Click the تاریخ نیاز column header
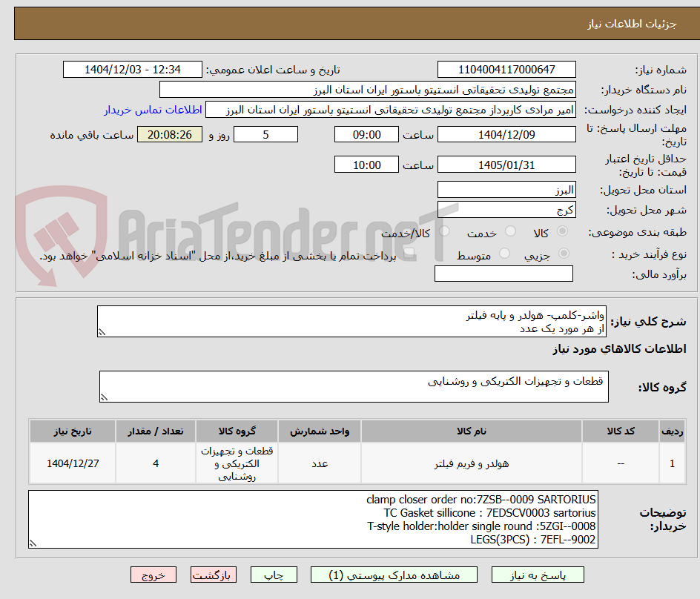This screenshot has height=599, width=700. (73, 431)
